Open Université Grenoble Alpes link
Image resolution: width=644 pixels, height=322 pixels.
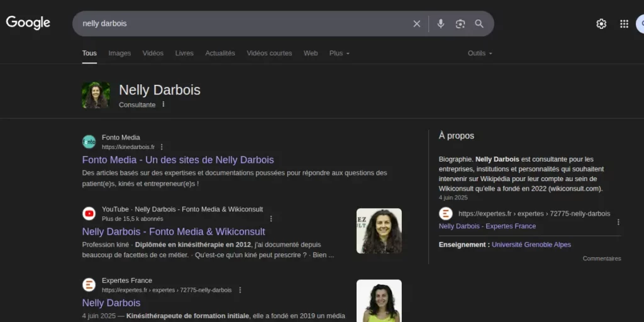coord(531,245)
